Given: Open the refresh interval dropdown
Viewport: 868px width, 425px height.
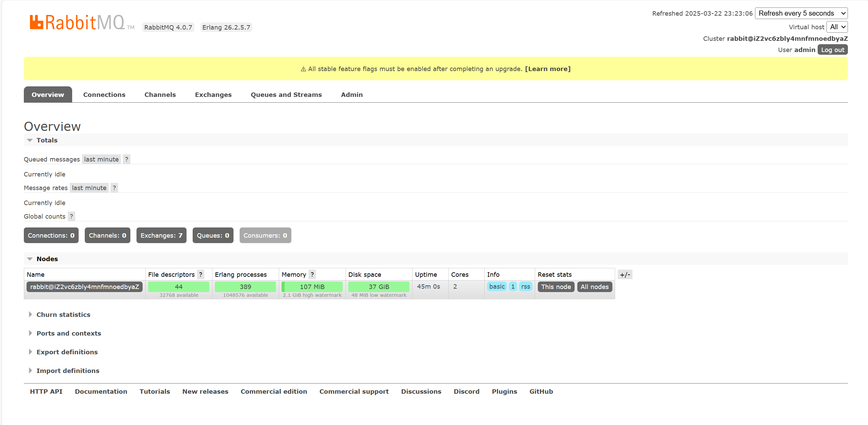Looking at the screenshot, I should pos(801,13).
